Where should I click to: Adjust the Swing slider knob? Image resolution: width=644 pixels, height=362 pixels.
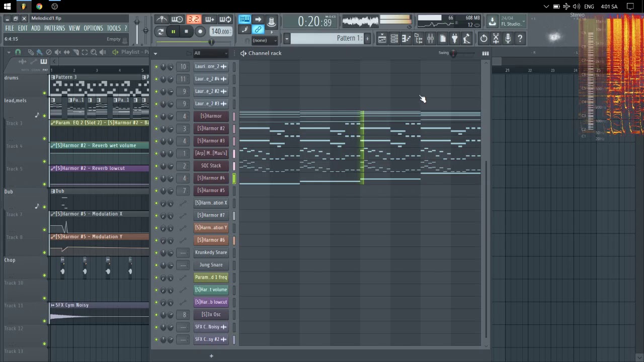point(453,53)
